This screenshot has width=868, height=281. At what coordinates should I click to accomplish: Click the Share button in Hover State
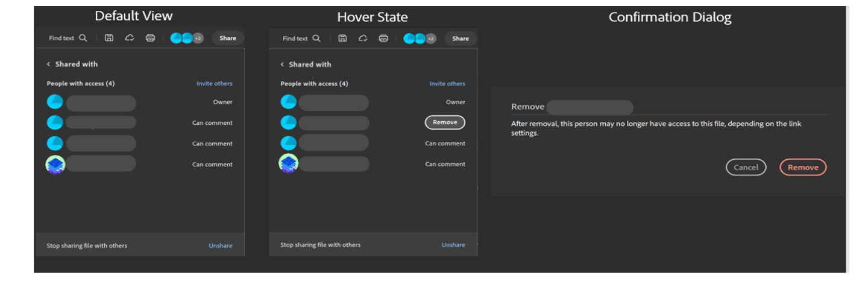(461, 39)
